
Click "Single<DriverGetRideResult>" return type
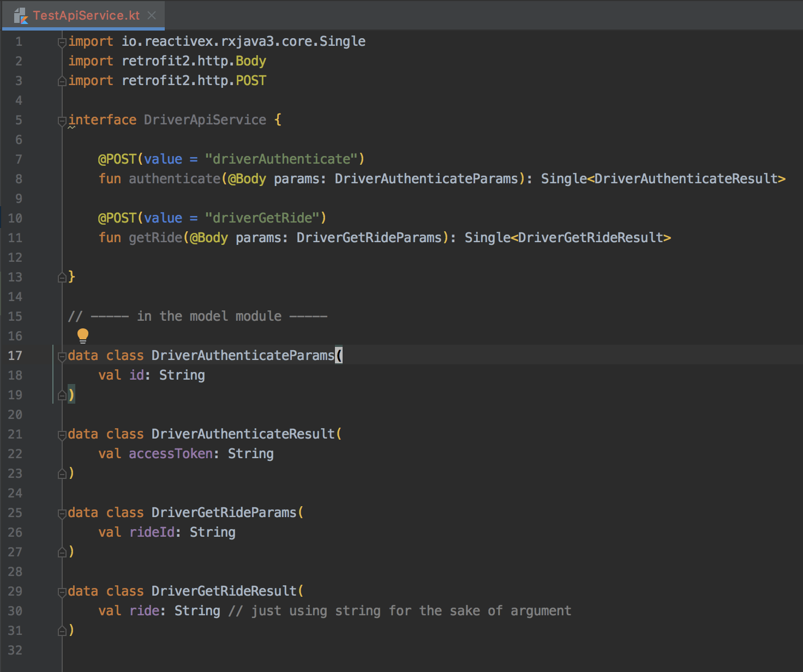point(568,238)
